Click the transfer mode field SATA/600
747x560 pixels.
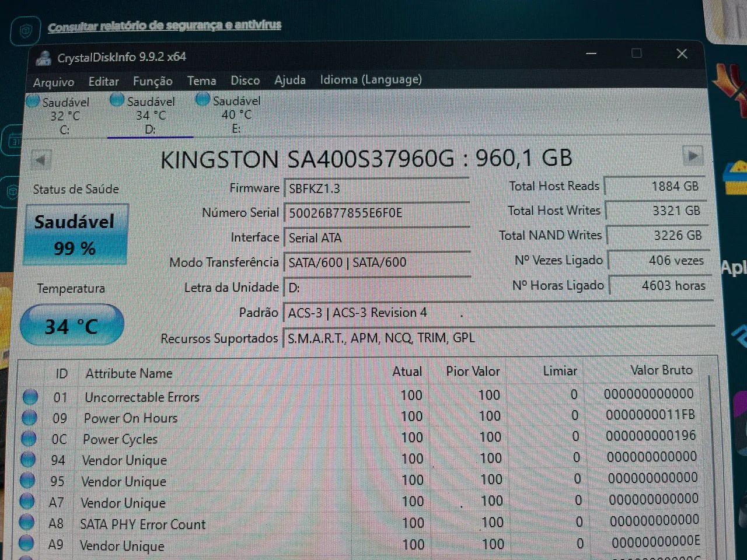(x=376, y=262)
